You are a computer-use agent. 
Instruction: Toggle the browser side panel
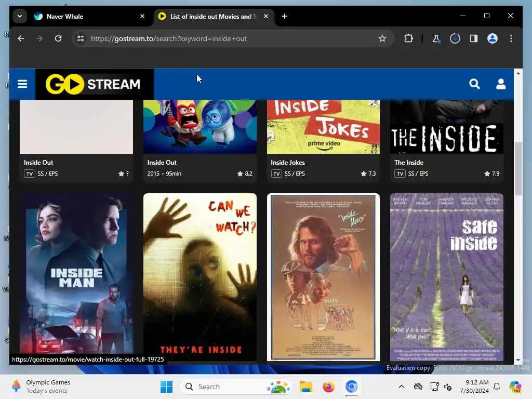point(474,38)
